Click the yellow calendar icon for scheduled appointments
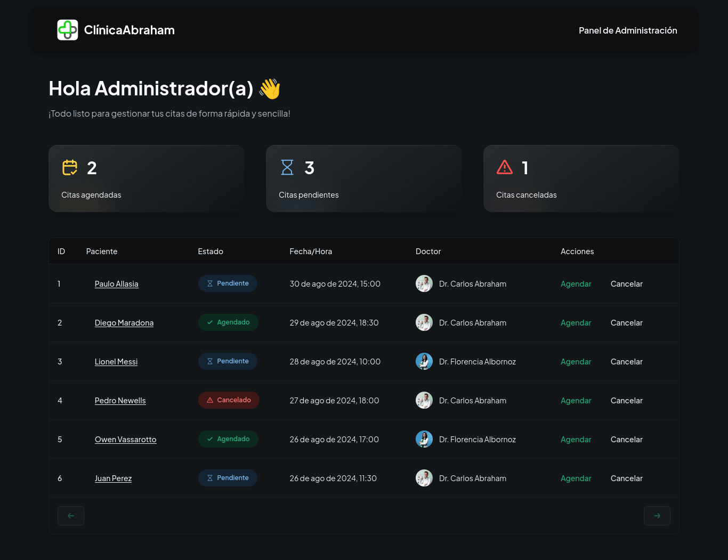Image resolution: width=728 pixels, height=560 pixels. [x=70, y=167]
